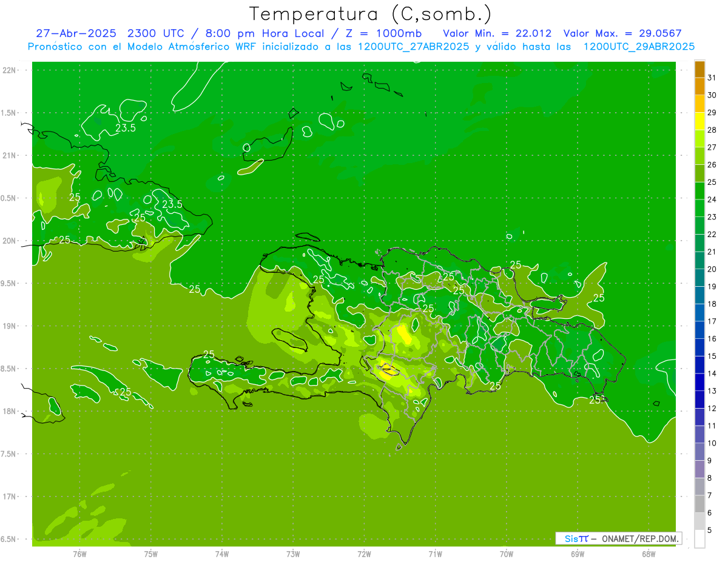The width and height of the screenshot is (728, 562).
Task: Click the legend value 22
Action: 712,234
